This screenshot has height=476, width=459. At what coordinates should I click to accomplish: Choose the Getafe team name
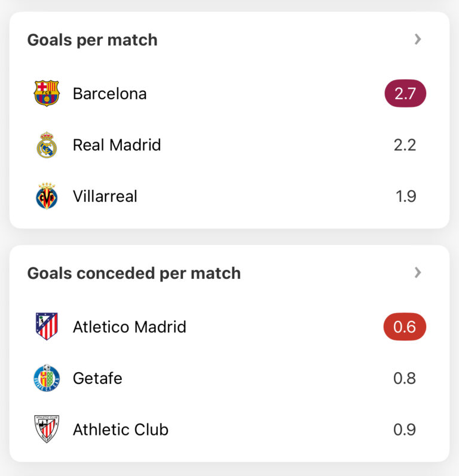(97, 378)
